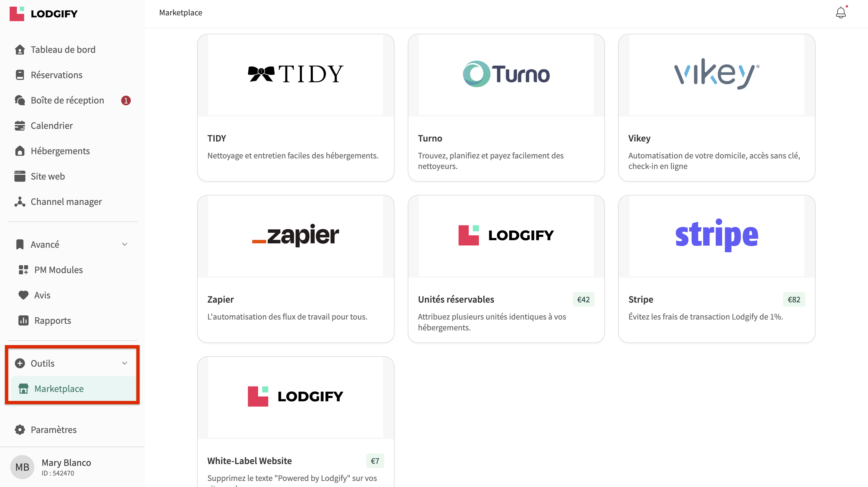Open Tableau de bord home icon

tap(20, 49)
